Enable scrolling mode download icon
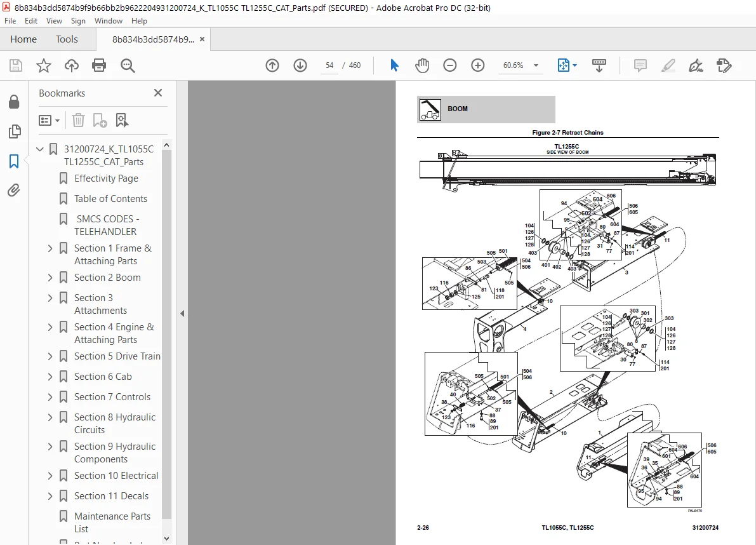The width and height of the screenshot is (756, 545). coord(599,65)
